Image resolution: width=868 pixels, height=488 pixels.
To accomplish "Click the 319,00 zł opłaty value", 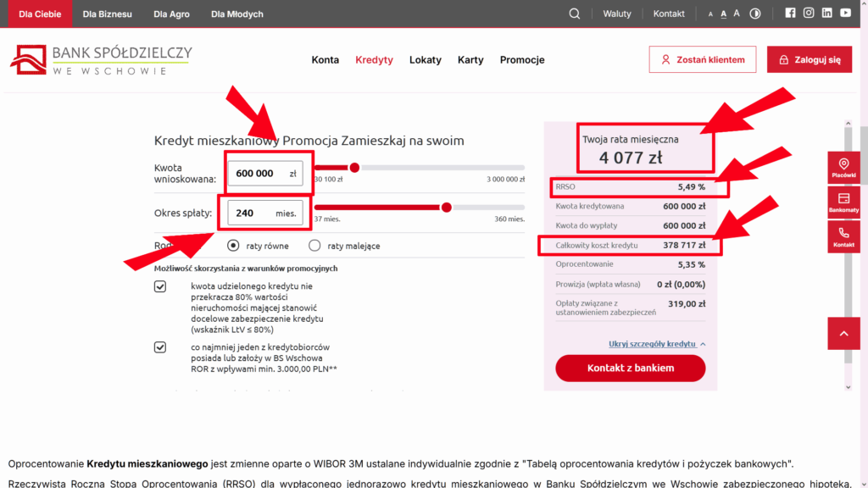I will 687,304.
